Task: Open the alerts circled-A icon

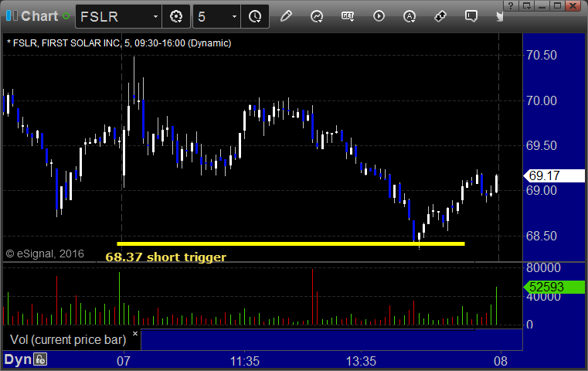Action: (x=410, y=16)
